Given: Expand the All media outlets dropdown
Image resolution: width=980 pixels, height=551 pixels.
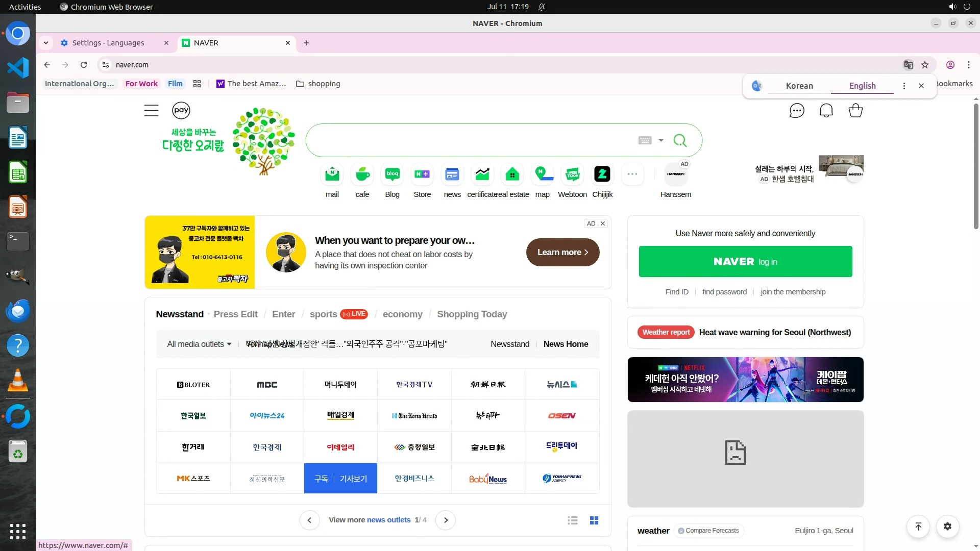Looking at the screenshot, I should (199, 344).
